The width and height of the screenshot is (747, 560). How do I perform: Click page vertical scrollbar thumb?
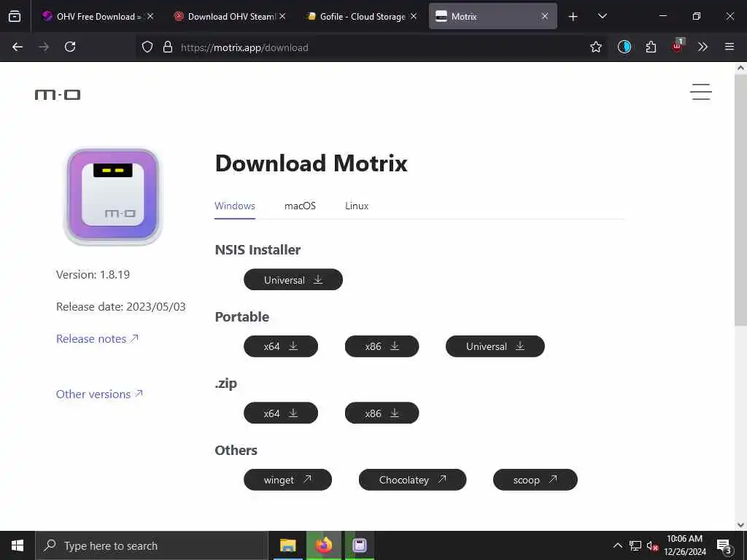(740, 200)
